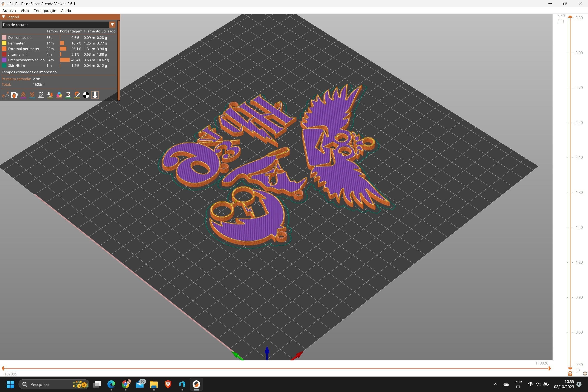
Task: Show hidden system tray icons chevron
Action: (x=496, y=384)
